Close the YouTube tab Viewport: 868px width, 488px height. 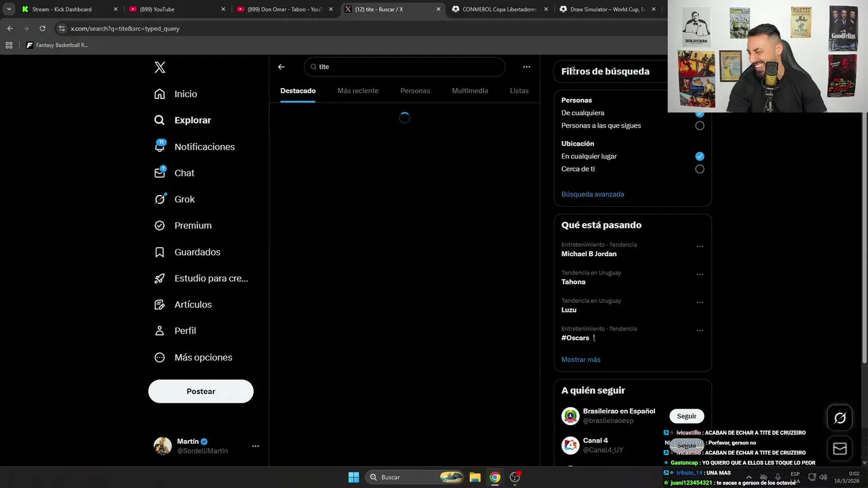(223, 9)
